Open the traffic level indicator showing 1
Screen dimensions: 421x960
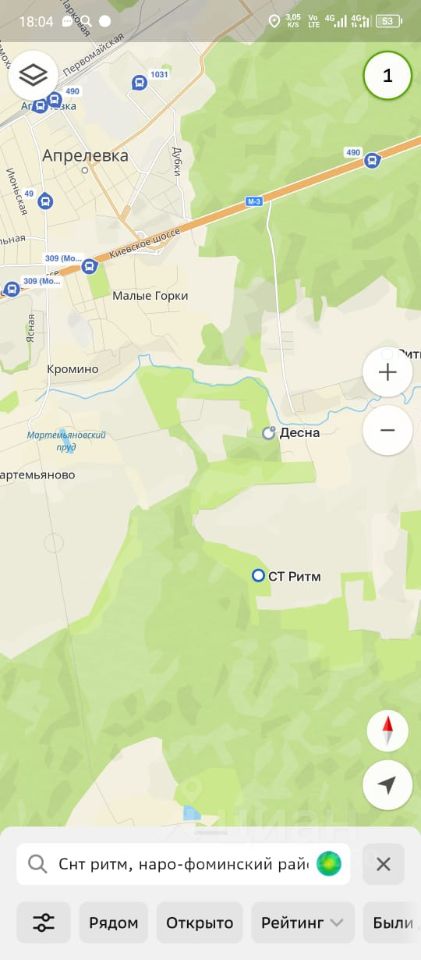click(x=387, y=77)
